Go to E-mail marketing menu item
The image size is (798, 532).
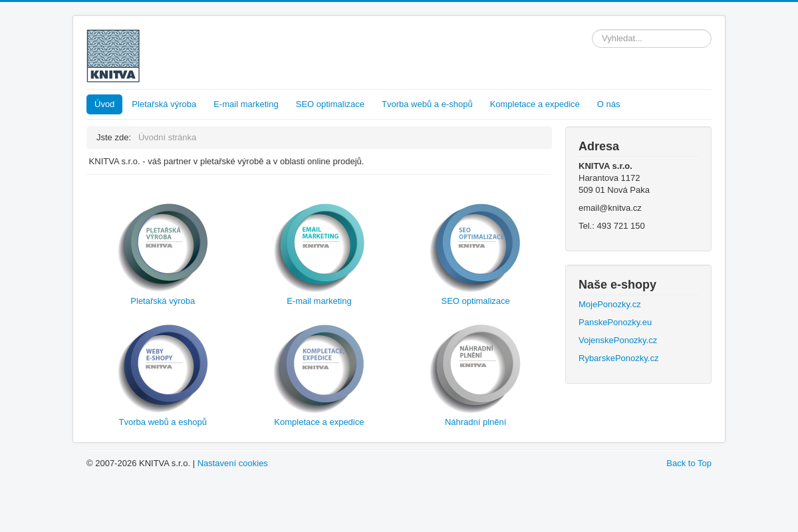point(245,104)
